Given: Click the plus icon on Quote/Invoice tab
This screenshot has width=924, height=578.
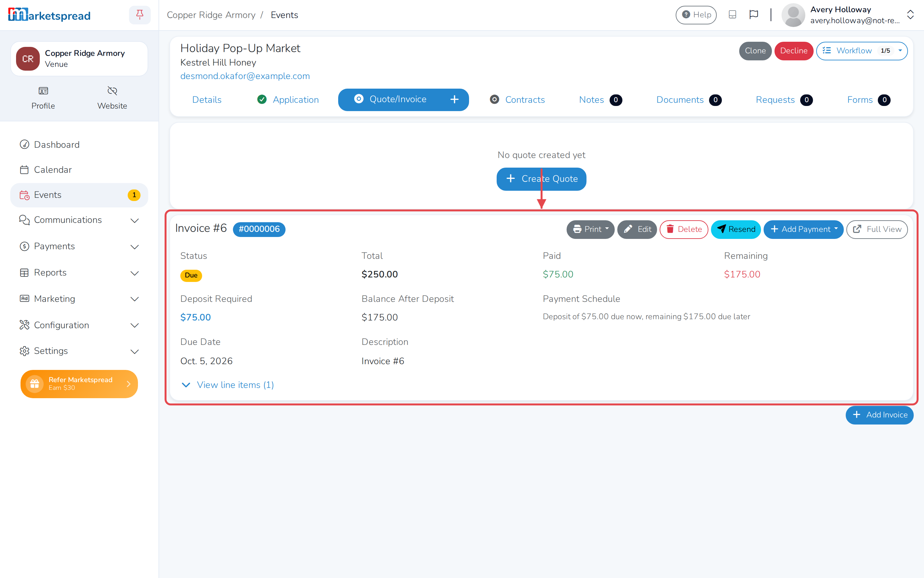Looking at the screenshot, I should pyautogui.click(x=454, y=100).
